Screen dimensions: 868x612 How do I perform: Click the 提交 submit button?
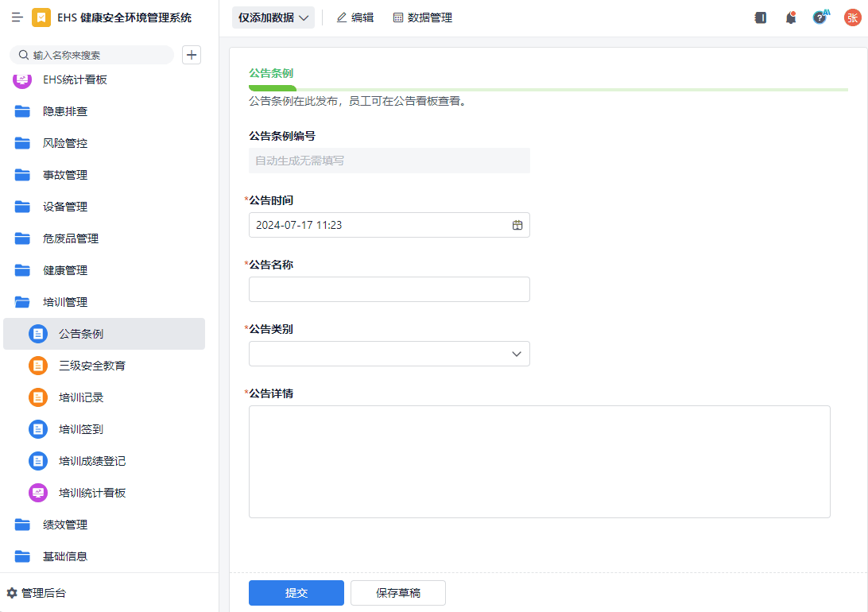tap(296, 593)
